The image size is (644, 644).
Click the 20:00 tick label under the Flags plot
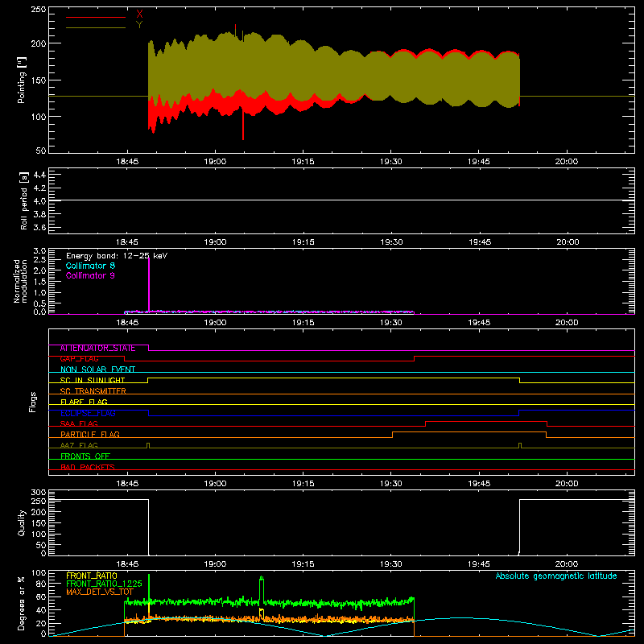pos(567,484)
